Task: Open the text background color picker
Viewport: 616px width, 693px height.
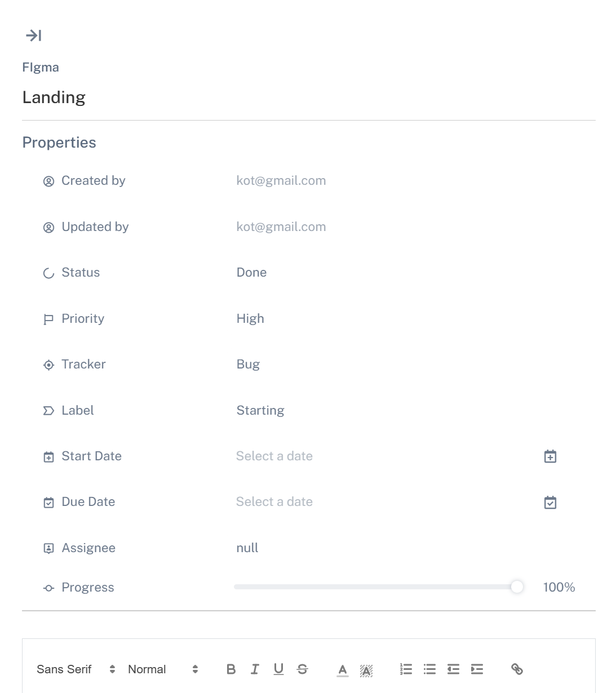Action: (x=366, y=669)
